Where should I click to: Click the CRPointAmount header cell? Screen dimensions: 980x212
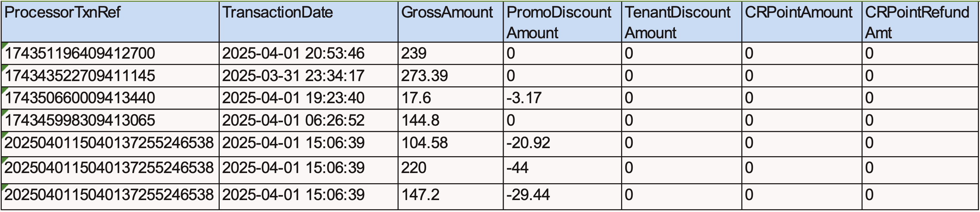click(801, 22)
